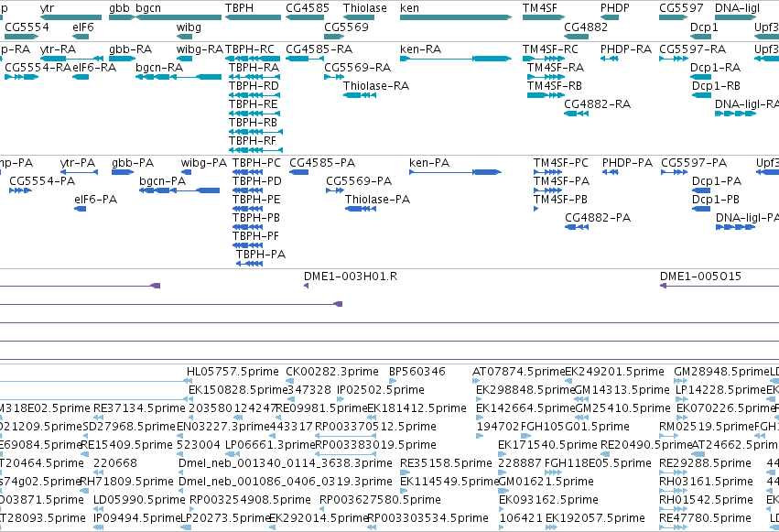Open EST LD05990.5prime
The height and width of the screenshot is (532, 779).
[x=138, y=500]
